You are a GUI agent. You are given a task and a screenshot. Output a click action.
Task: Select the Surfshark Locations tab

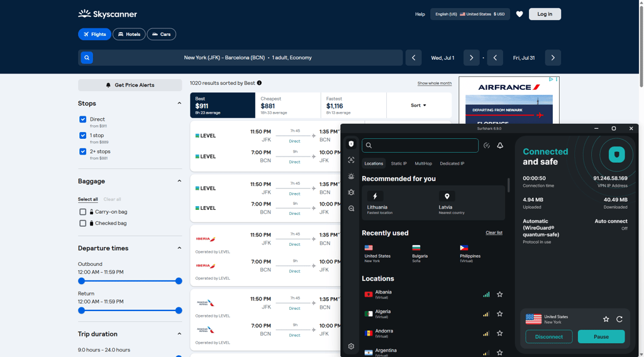pos(374,163)
